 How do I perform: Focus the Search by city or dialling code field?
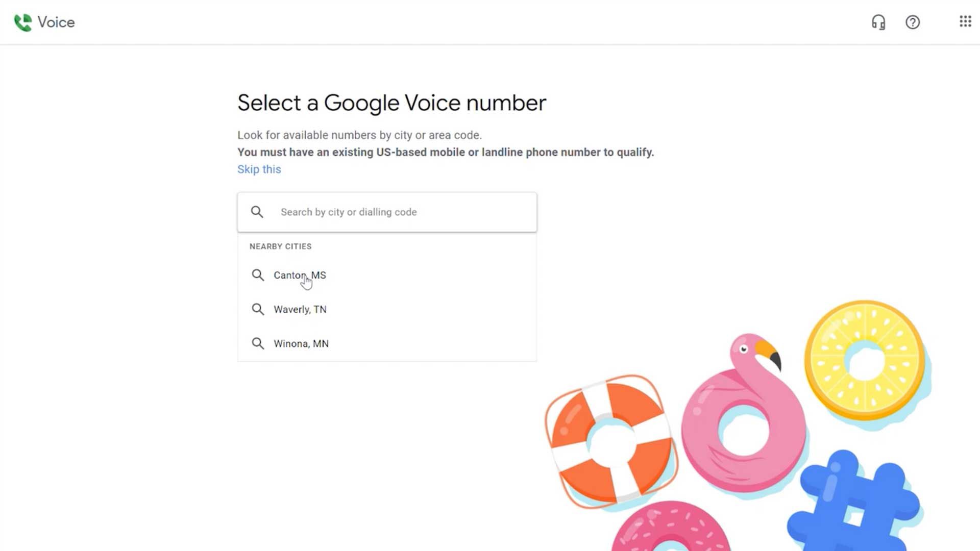[x=387, y=212]
